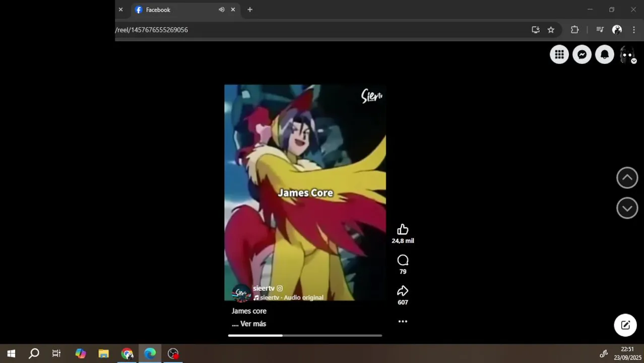The image size is (644, 363).
Task: Open Chrome media controls icon
Action: 600,30
